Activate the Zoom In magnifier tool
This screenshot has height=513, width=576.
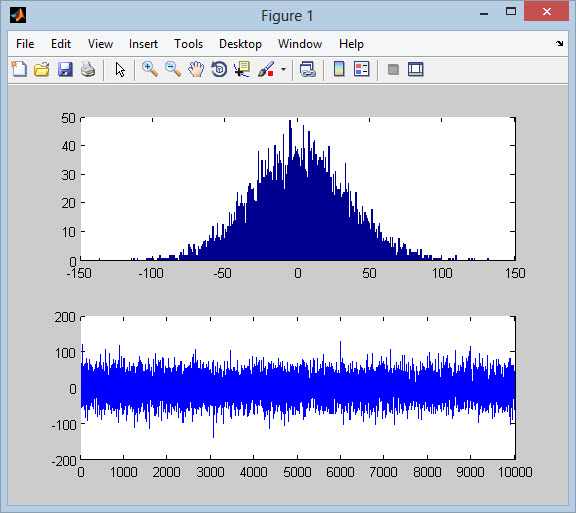(x=150, y=69)
